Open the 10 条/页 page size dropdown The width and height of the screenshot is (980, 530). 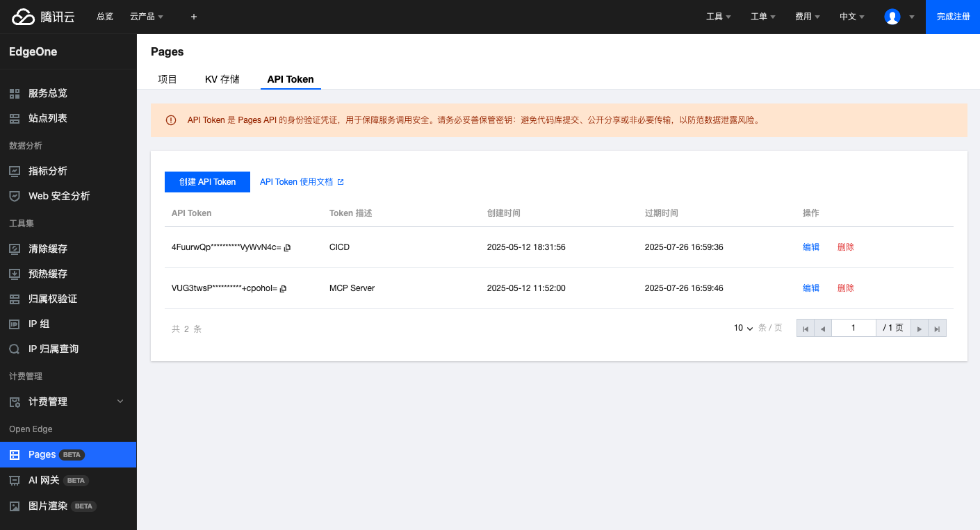click(744, 328)
